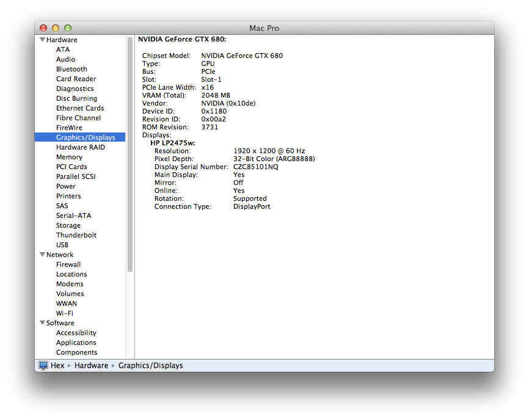Zoom the window with green button
The image size is (529, 420).
68,28
